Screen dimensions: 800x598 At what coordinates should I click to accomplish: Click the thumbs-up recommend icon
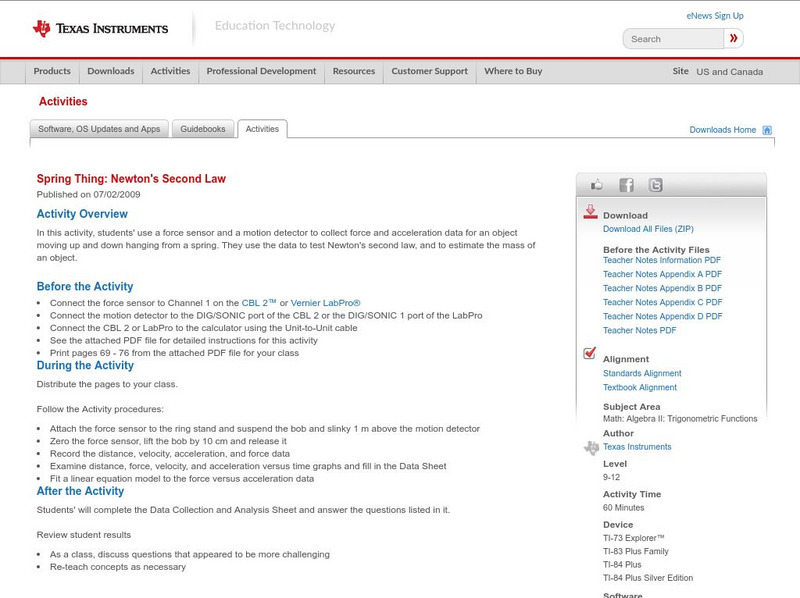tap(596, 184)
